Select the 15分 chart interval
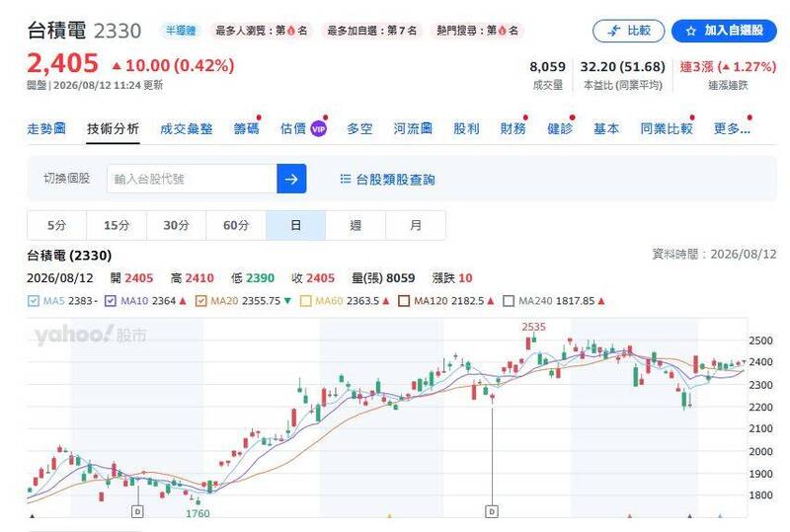The image size is (790, 532). [117, 225]
